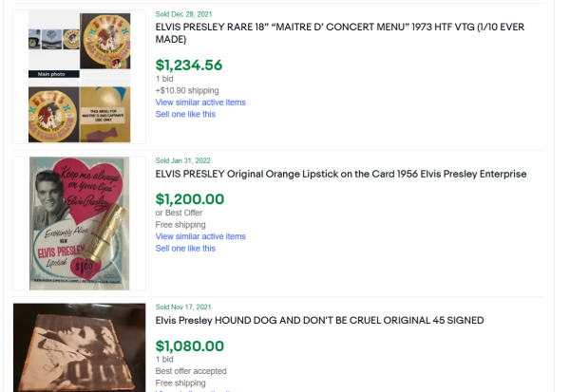Viewport: 570px width, 392px height.
Task: Click the $1,080.00 sold price
Action: click(190, 345)
